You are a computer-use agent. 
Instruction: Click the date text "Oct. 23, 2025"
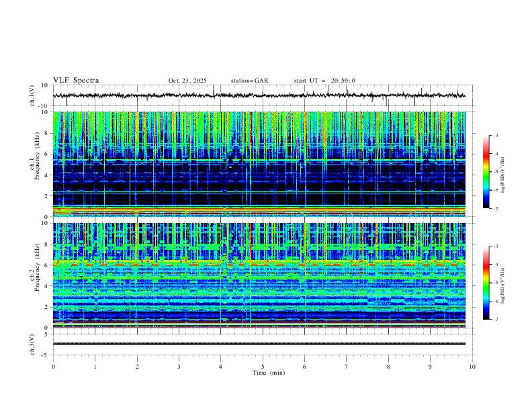pyautogui.click(x=187, y=81)
